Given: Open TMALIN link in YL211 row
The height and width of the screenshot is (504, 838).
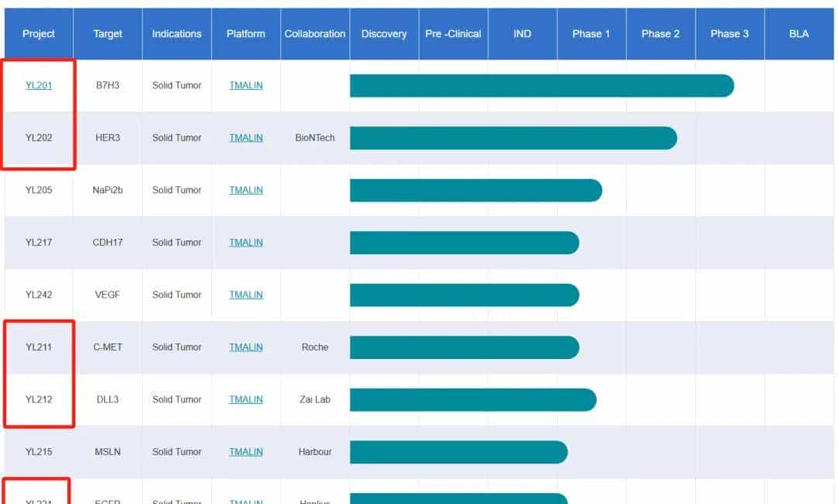Looking at the screenshot, I should (x=246, y=347).
